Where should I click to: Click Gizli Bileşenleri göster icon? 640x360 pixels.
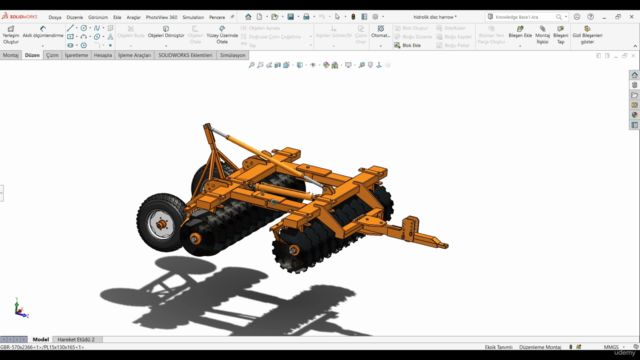click(x=587, y=29)
